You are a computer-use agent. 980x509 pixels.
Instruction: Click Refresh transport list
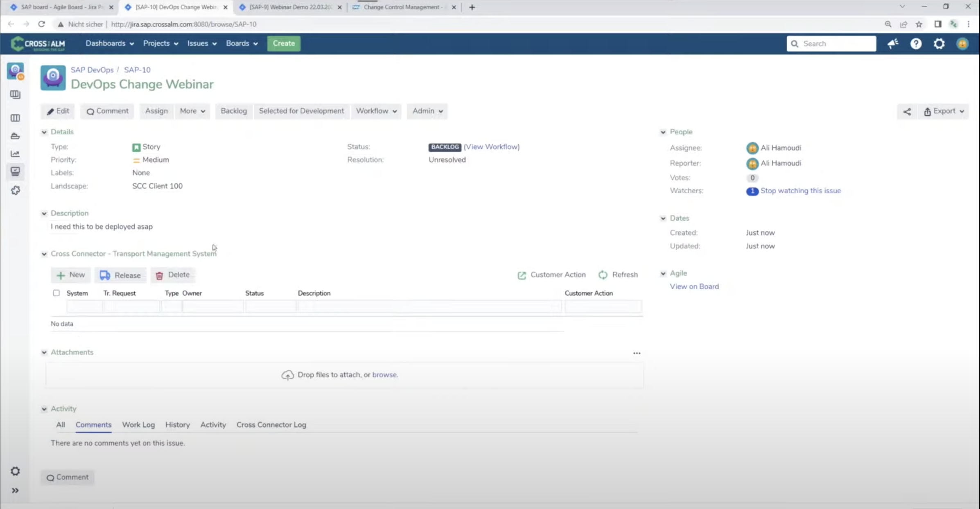(618, 275)
